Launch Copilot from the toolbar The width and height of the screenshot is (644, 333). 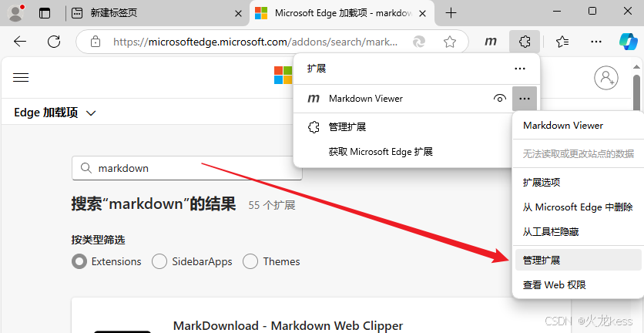tap(629, 42)
